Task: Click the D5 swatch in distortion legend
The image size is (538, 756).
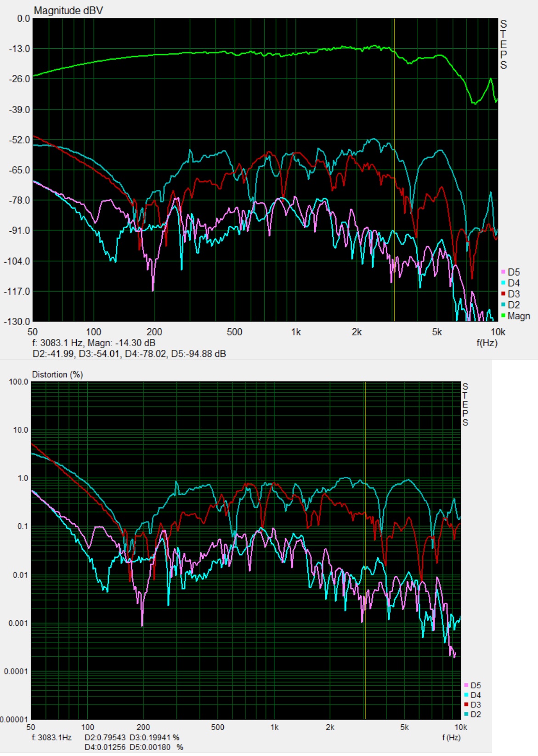Action: tap(466, 686)
